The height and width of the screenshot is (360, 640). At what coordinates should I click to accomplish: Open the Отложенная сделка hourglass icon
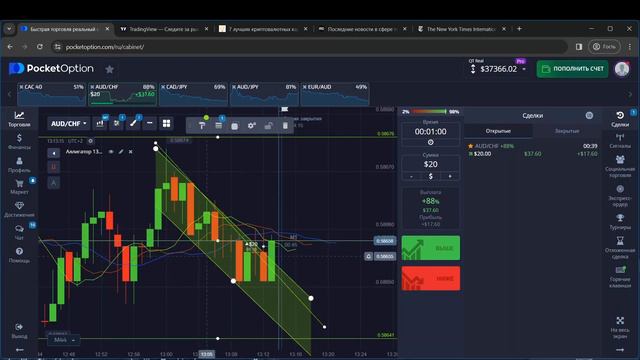(620, 247)
